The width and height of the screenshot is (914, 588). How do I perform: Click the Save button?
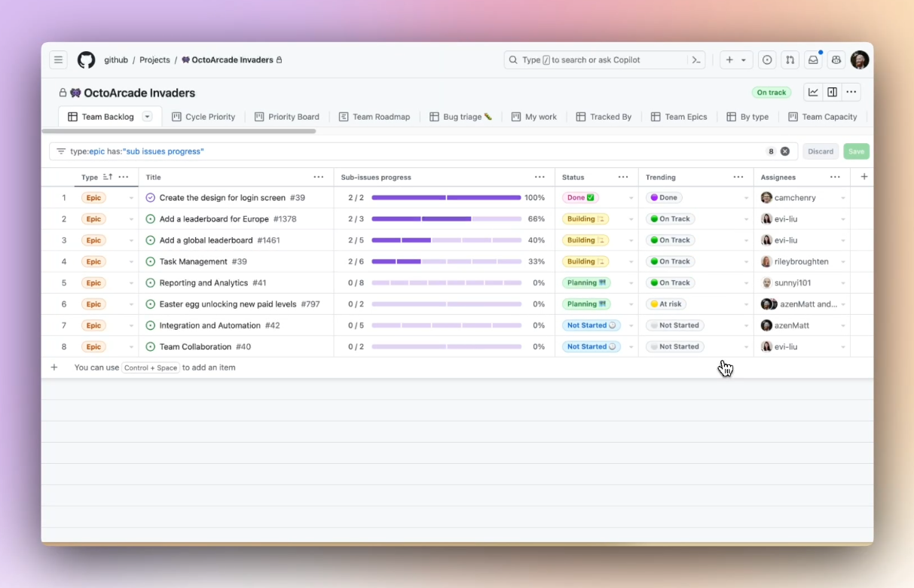[856, 151]
